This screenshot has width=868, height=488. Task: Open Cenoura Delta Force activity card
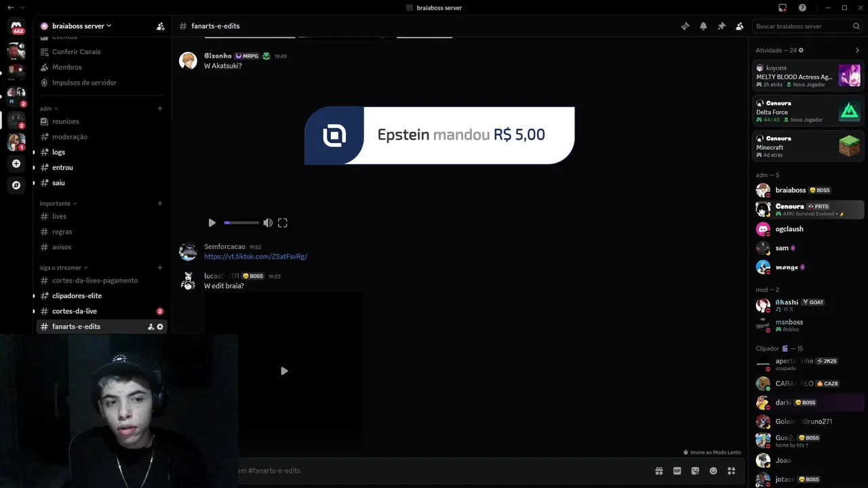click(808, 111)
